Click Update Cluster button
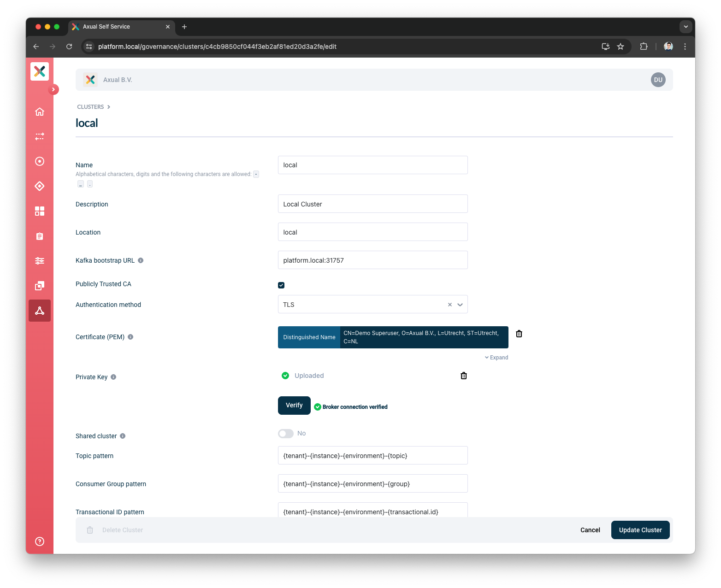 (640, 530)
